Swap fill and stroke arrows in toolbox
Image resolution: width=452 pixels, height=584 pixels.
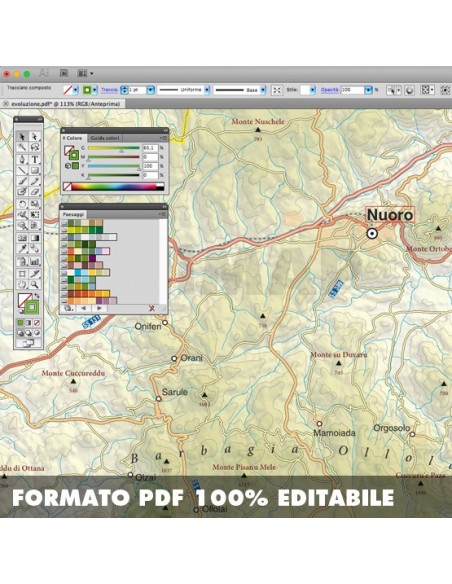(x=37, y=296)
